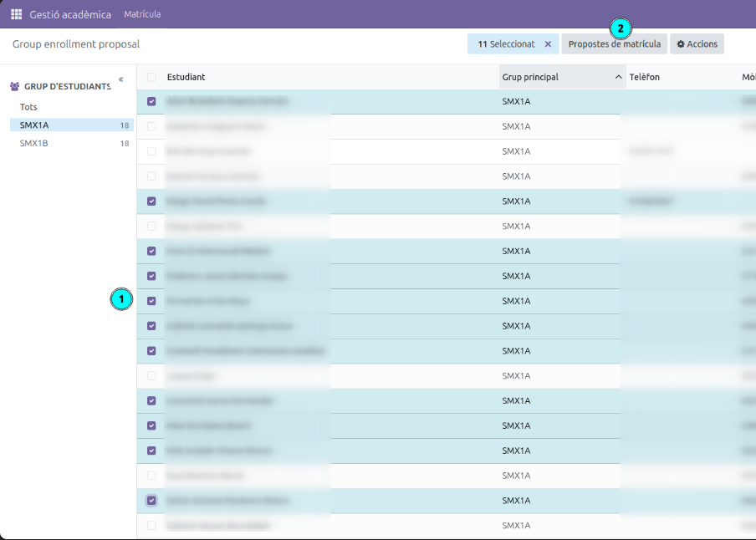Click the gear Accions button
Image resolution: width=756 pixels, height=540 pixels.
[x=697, y=43]
